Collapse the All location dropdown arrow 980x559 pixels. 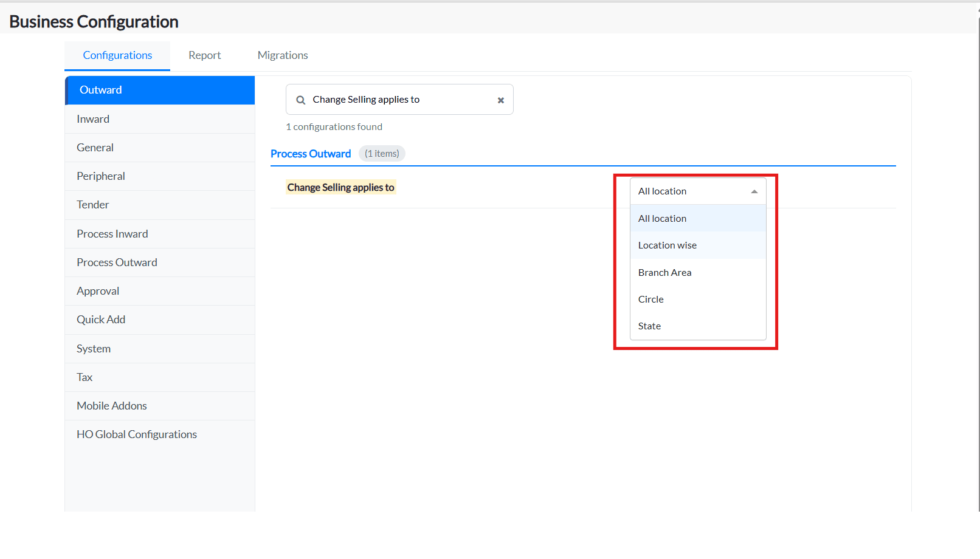click(x=754, y=191)
